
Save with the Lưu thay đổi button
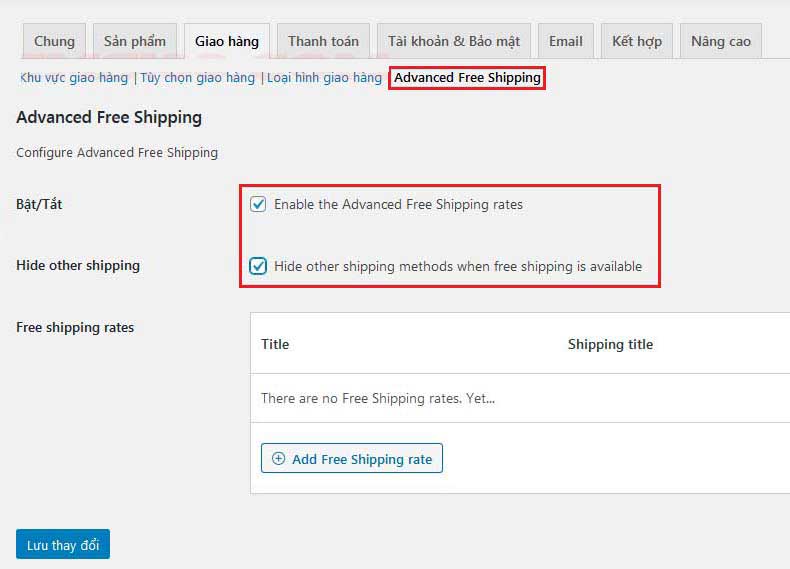coord(63,544)
